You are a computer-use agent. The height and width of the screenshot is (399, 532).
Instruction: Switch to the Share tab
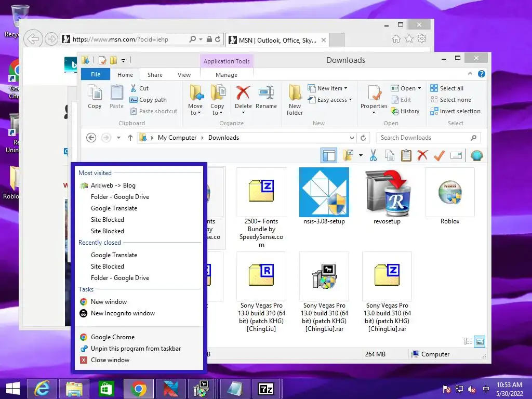pos(155,75)
